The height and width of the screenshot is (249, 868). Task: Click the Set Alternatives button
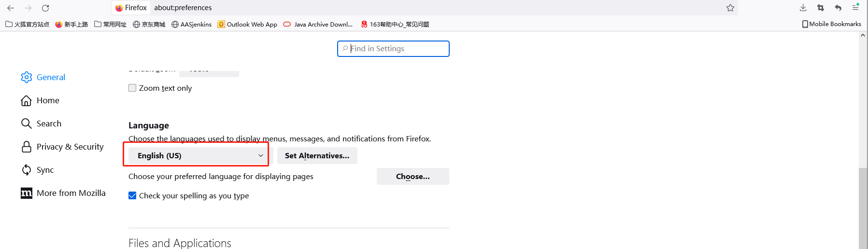pyautogui.click(x=317, y=155)
